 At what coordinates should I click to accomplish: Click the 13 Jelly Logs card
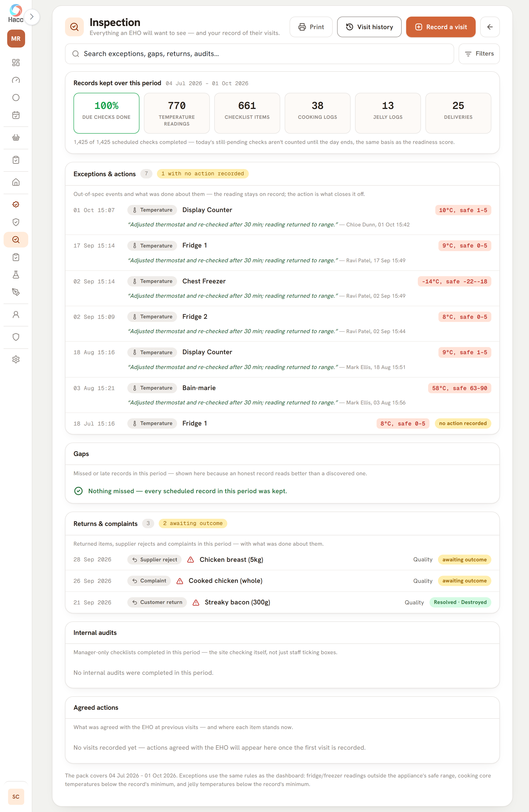coord(388,113)
